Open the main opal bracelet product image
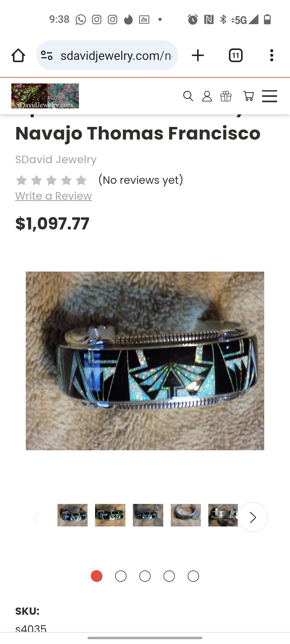Image resolution: width=290 pixels, height=644 pixels. click(x=145, y=361)
